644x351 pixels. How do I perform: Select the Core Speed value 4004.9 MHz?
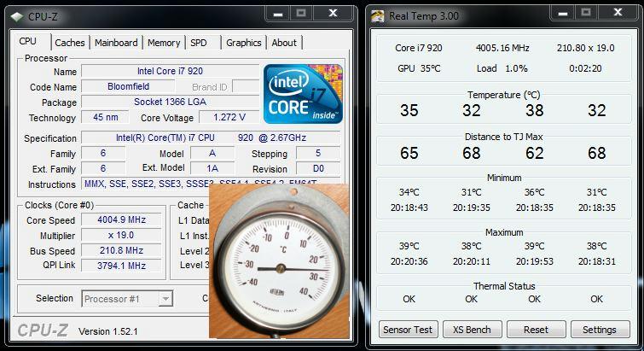(122, 219)
